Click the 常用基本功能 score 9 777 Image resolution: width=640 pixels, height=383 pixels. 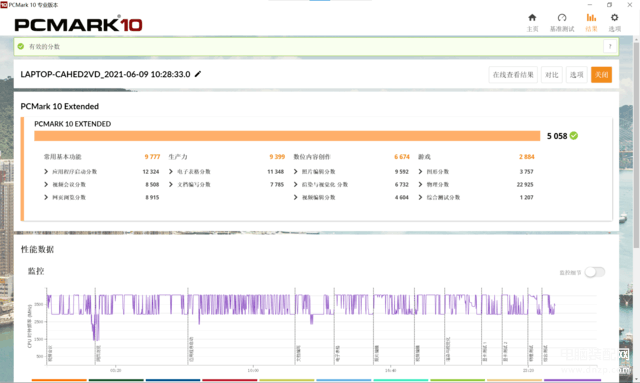[152, 157]
